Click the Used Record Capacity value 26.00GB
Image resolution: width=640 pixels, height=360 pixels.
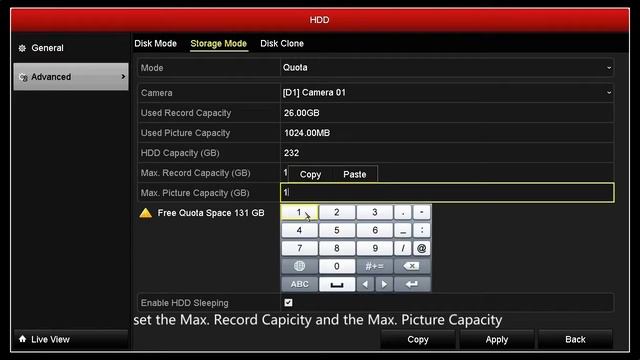point(302,113)
